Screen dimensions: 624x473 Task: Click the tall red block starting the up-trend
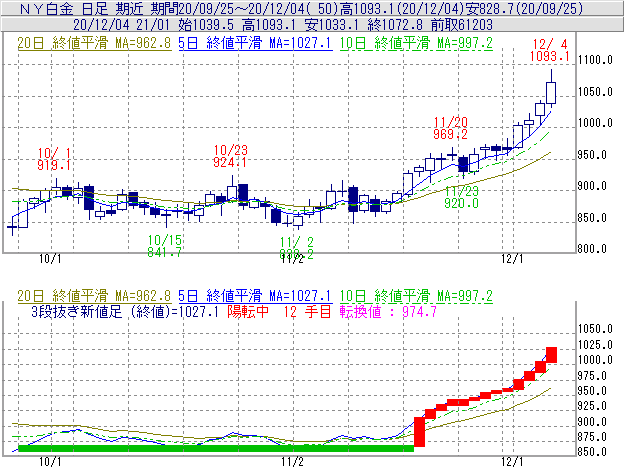[x=419, y=432]
